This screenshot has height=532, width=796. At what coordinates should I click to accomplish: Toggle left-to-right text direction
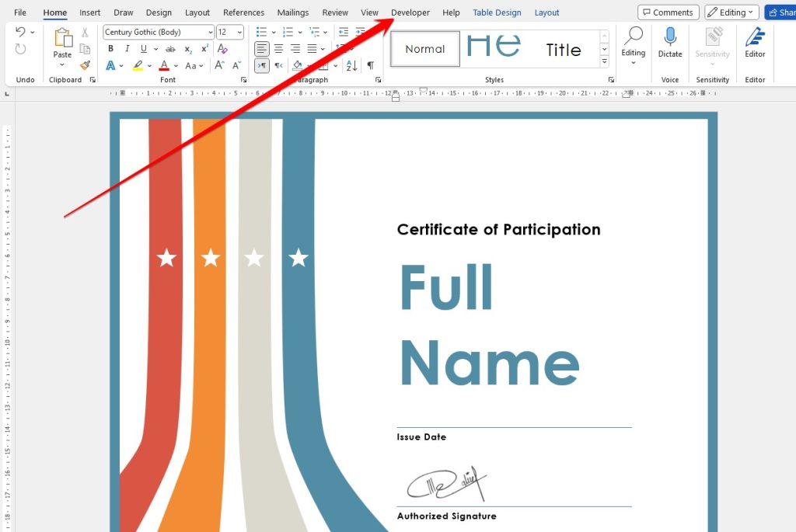coord(262,65)
